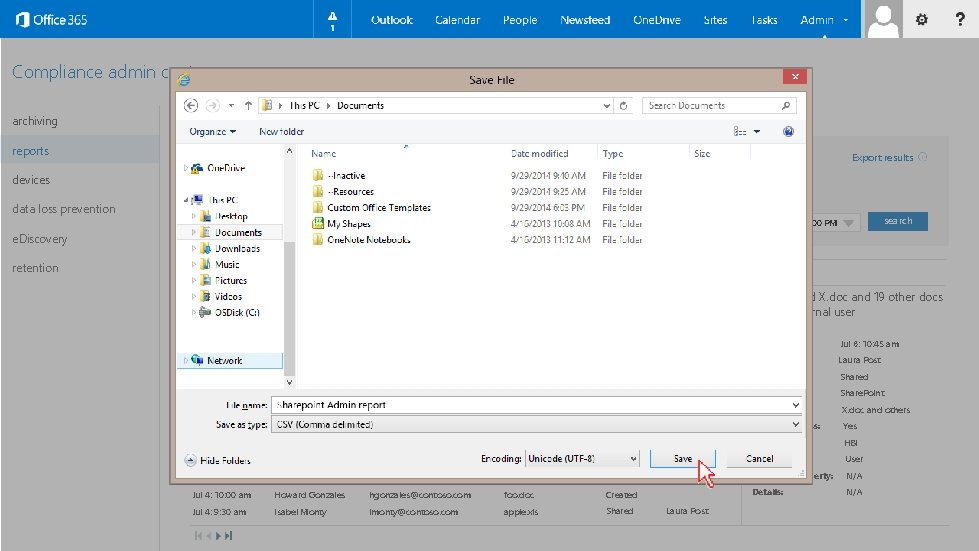Select eDiscovery in the left sidebar
Image resolution: width=979 pixels, height=551 pixels.
click(40, 238)
